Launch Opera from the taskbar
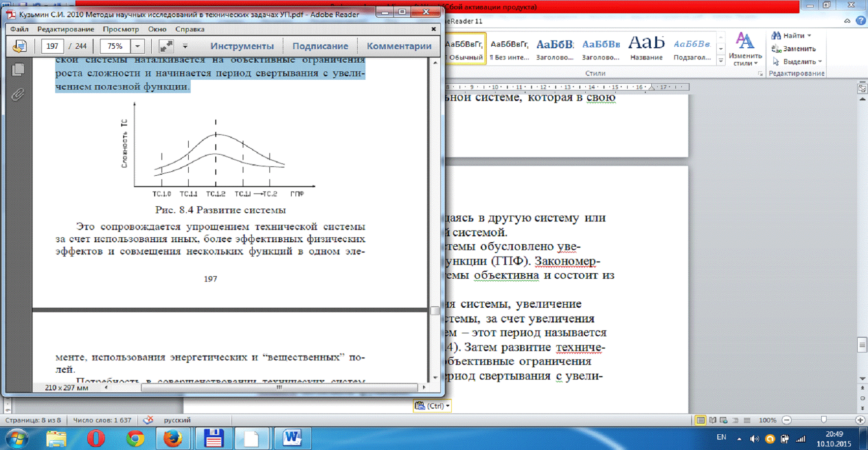This screenshot has width=868, height=450. (x=96, y=438)
